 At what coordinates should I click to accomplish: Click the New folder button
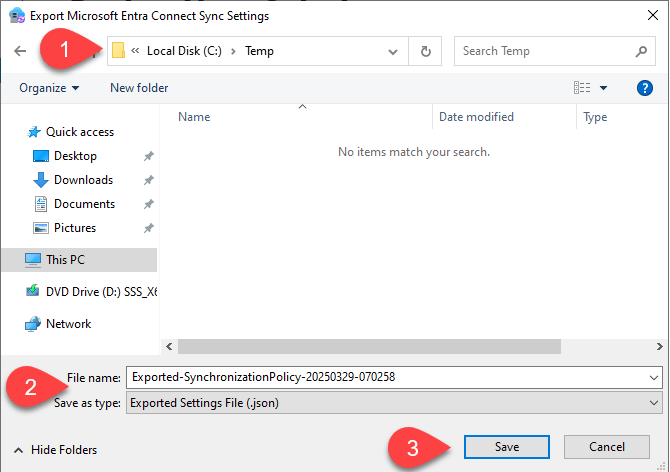(139, 88)
